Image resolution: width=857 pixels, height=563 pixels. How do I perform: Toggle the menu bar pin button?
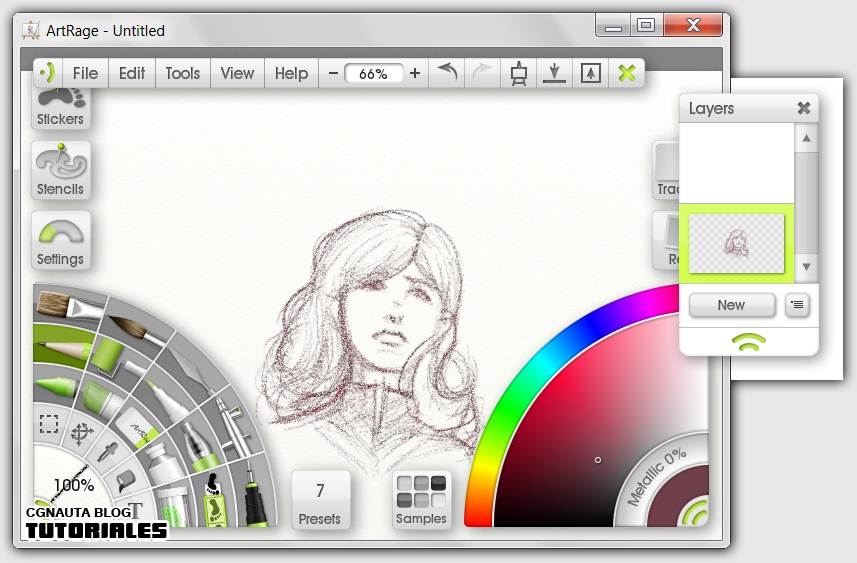pos(48,73)
